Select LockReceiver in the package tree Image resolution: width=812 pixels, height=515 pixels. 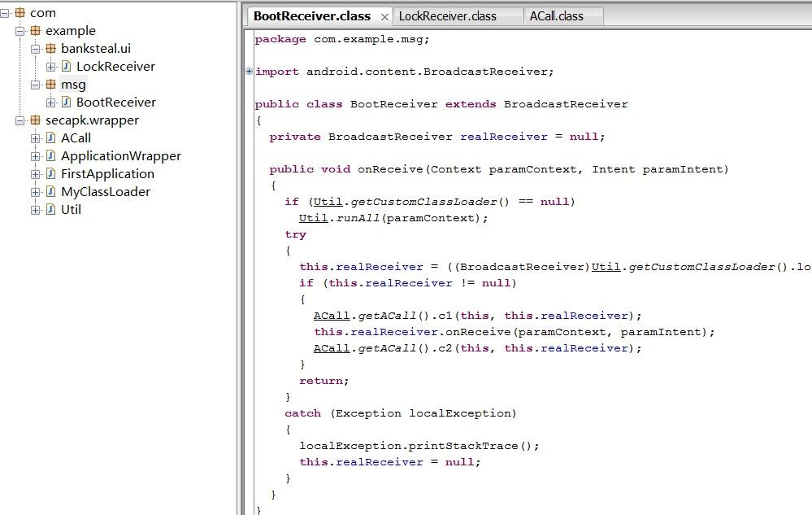click(x=116, y=67)
